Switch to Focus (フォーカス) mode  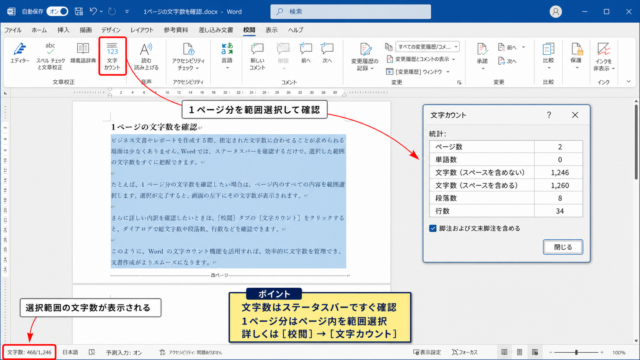pyautogui.click(x=464, y=352)
